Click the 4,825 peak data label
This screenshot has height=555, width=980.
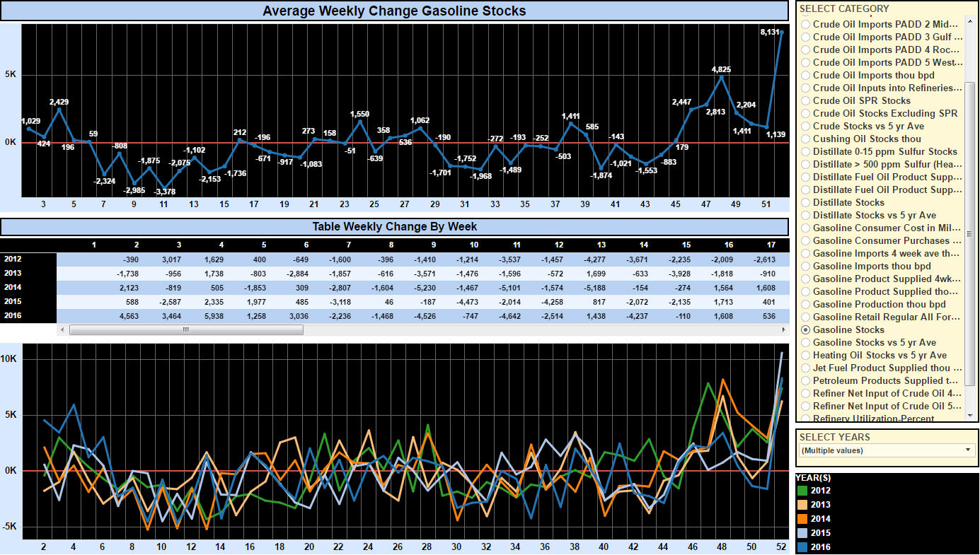pos(721,69)
